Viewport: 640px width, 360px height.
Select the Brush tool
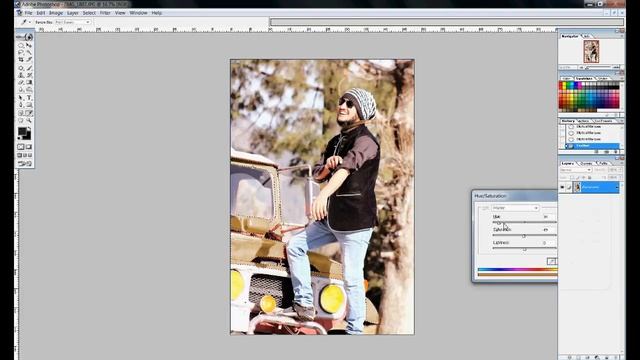pos(29,68)
